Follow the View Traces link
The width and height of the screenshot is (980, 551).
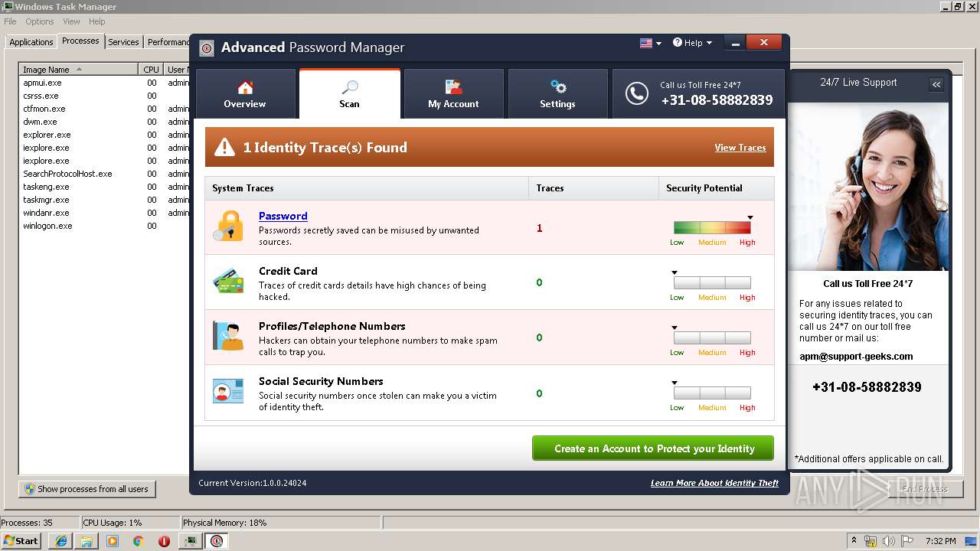coord(740,148)
